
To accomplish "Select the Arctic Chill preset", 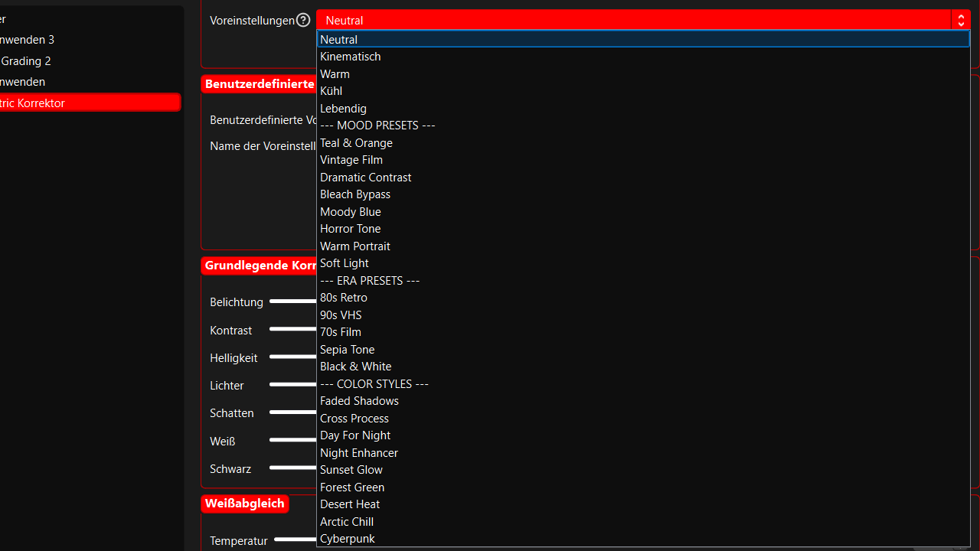I will pyautogui.click(x=347, y=522).
